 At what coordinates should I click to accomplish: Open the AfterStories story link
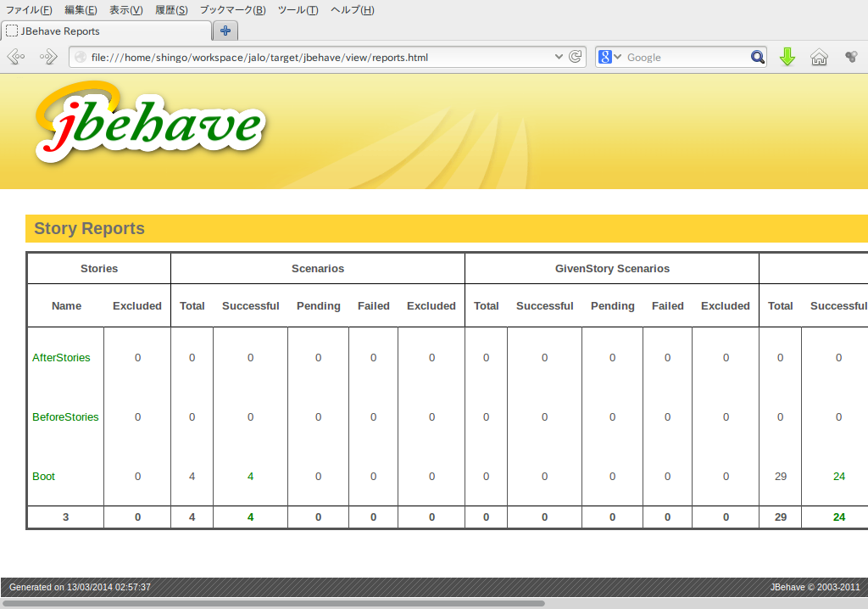61,358
